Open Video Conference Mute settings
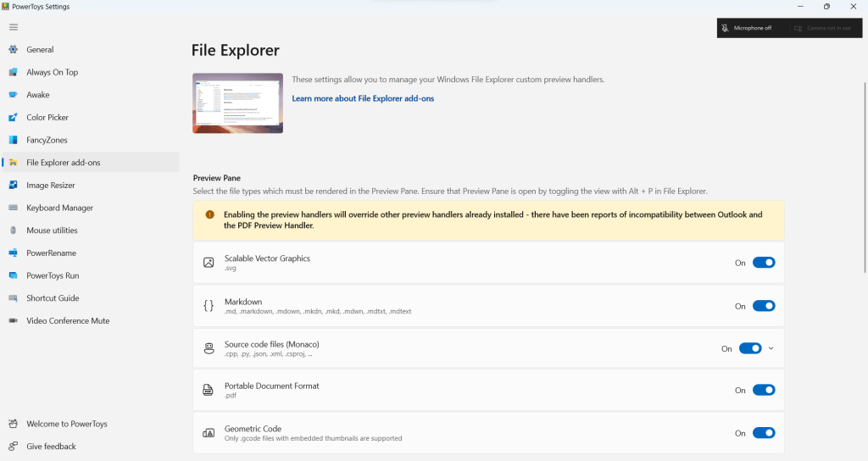The image size is (868, 461). (x=91, y=321)
